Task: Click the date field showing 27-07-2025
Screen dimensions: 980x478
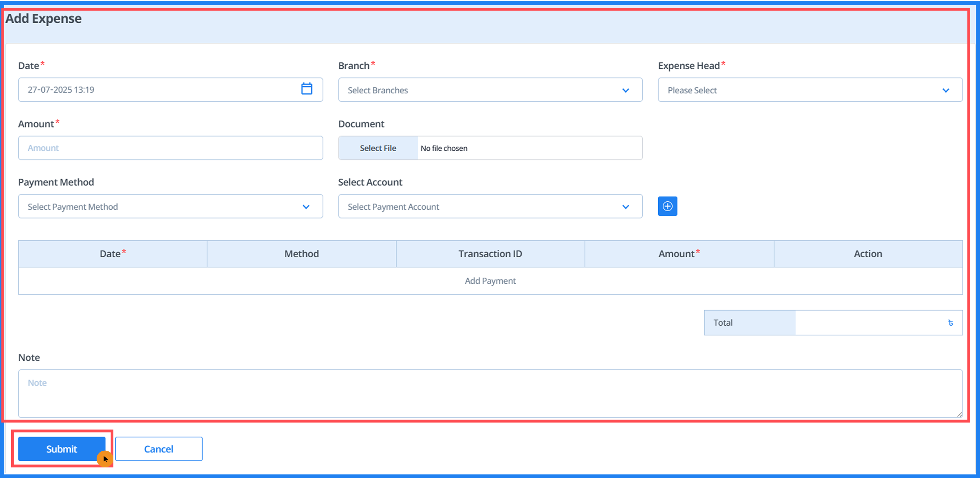Action: (x=152, y=89)
